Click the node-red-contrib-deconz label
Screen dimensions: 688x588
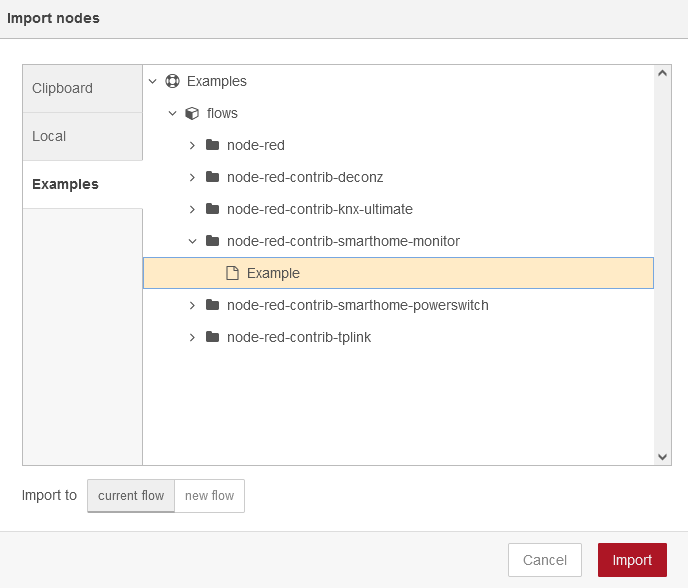(x=305, y=177)
